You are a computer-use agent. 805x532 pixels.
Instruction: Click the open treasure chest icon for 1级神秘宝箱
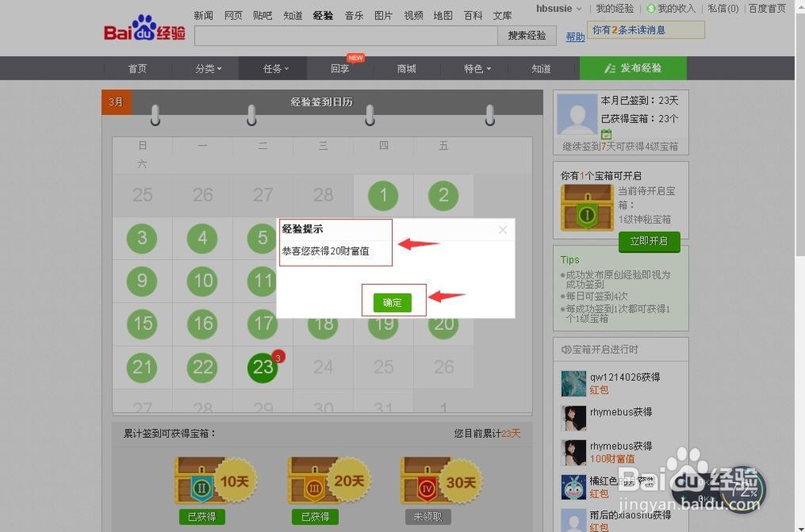tap(586, 207)
